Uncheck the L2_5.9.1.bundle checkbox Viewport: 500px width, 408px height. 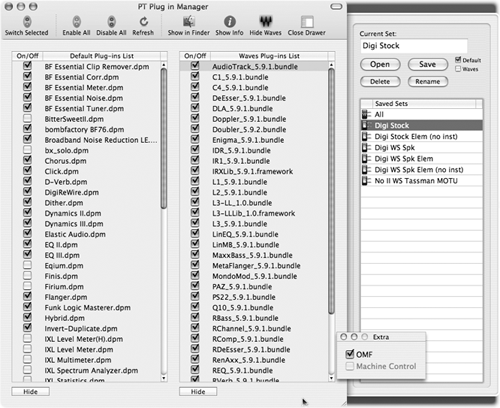(195, 192)
